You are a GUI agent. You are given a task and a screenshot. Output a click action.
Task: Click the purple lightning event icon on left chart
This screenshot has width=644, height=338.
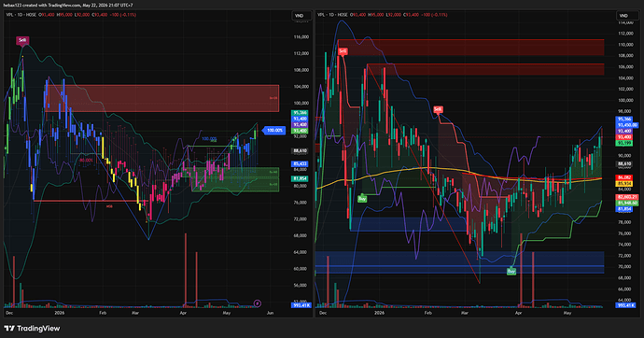pyautogui.click(x=257, y=303)
